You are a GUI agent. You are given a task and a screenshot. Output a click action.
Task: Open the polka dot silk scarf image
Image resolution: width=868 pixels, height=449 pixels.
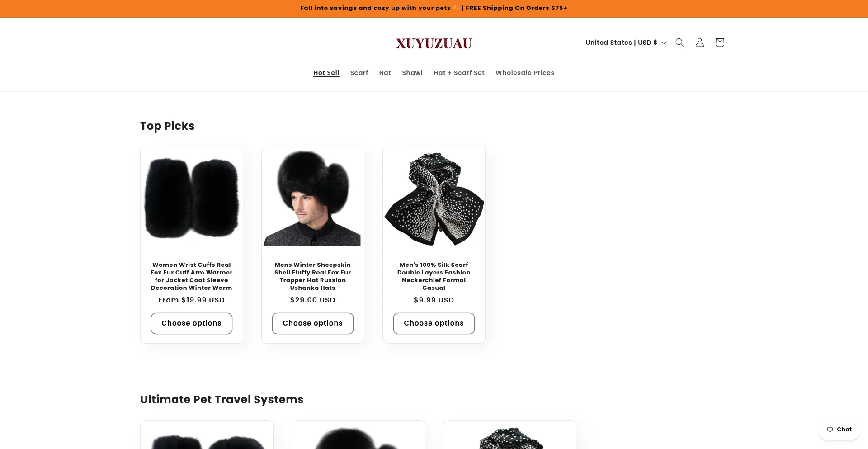point(434,199)
